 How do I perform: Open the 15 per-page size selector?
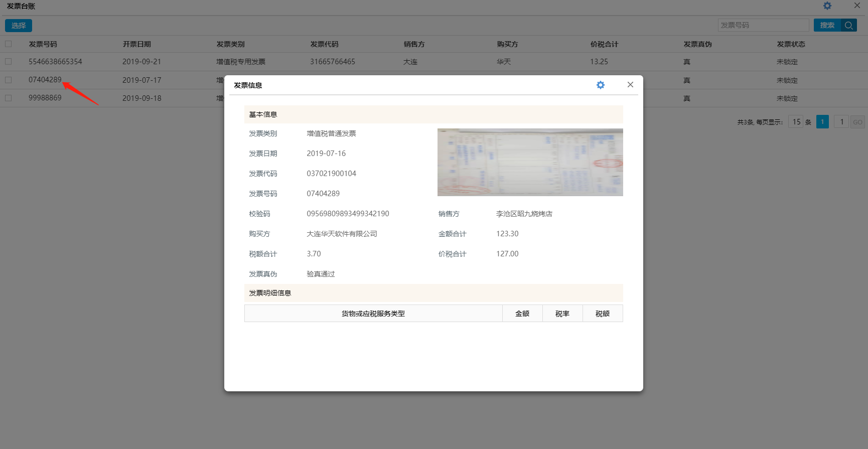(x=796, y=122)
